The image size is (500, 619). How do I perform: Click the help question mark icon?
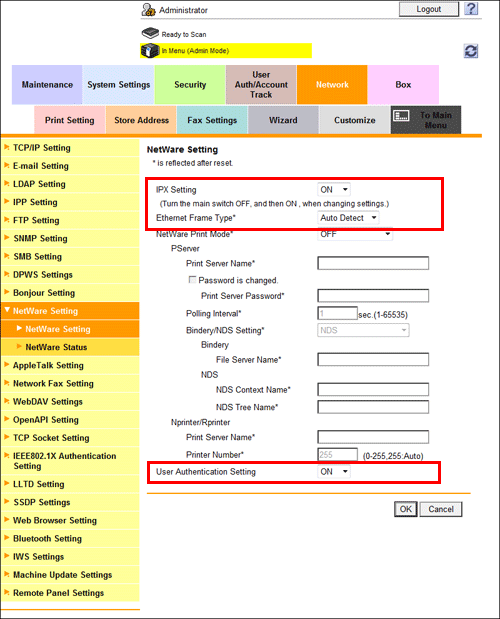[471, 9]
